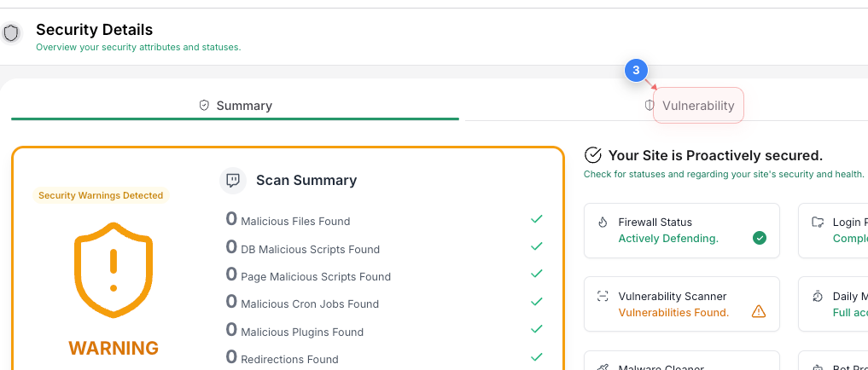Click the 'Redirections Found' row text
The image size is (868, 370).
point(289,360)
